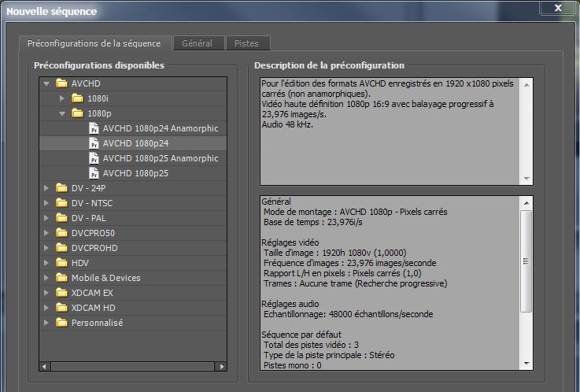580x392 pixels.
Task: Collapse the AVCHD folder
Action: (46, 83)
